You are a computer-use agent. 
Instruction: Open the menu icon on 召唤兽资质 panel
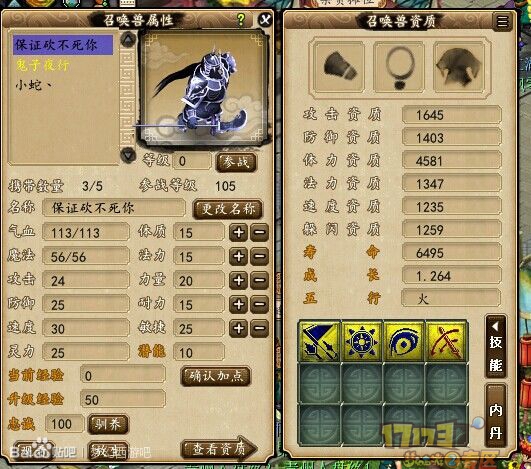point(503,22)
